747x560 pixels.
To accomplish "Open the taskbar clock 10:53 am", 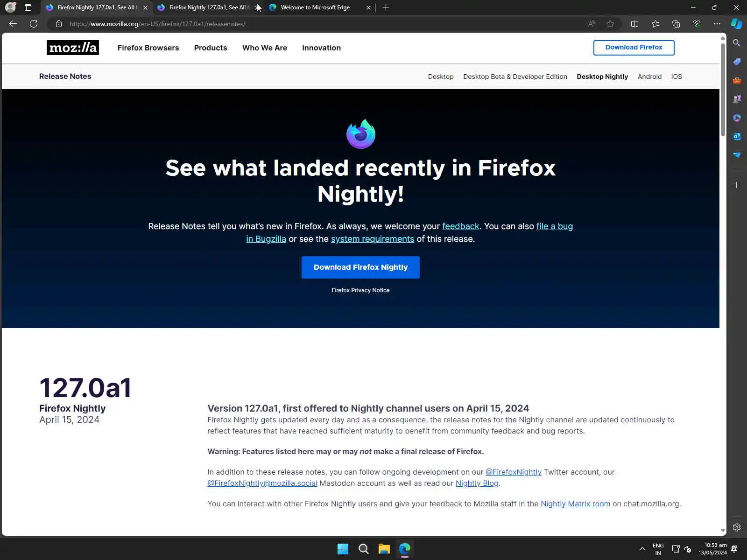I will click(x=712, y=549).
